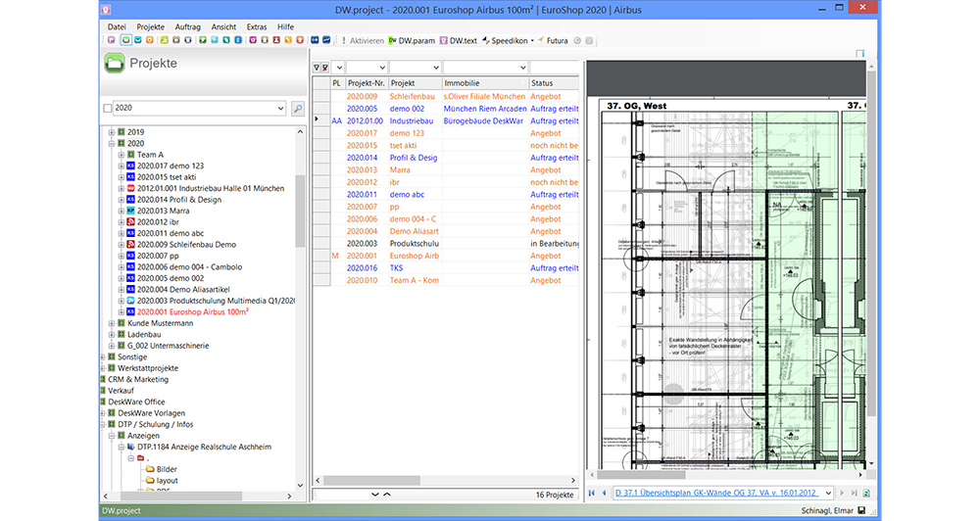Open the Auftrag menu
This screenshot has height=521, width=980.
189,26
